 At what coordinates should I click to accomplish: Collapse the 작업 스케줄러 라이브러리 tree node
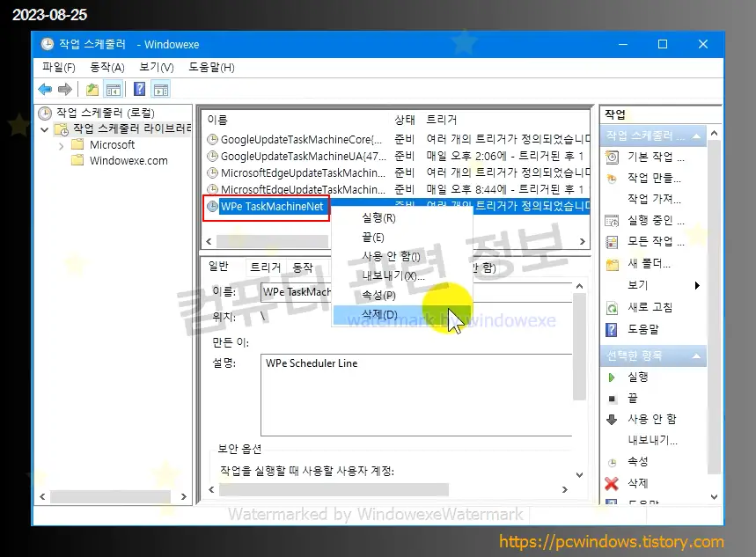click(x=44, y=129)
